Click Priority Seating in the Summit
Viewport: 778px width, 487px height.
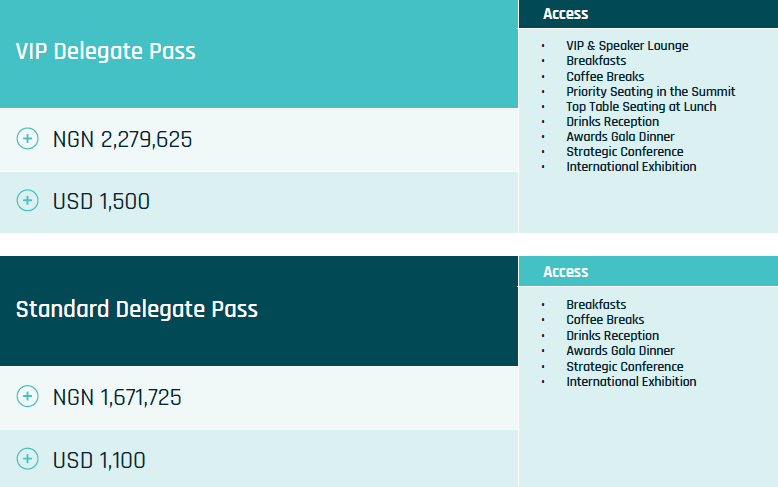[650, 92]
